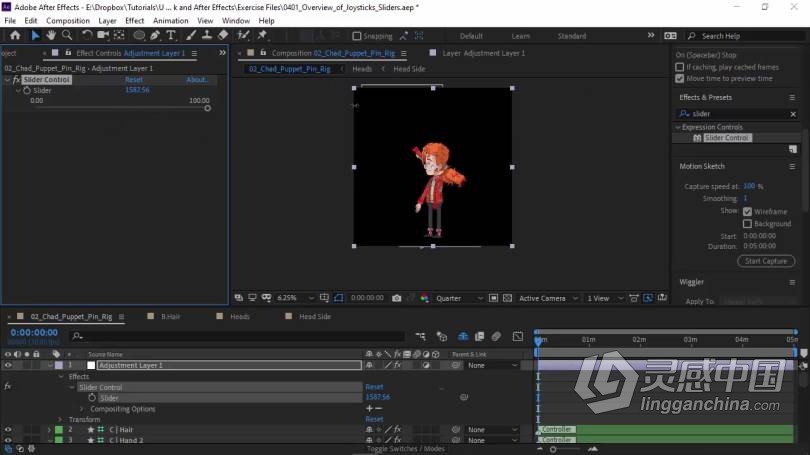Select the Clone Stamp tool

207,35
